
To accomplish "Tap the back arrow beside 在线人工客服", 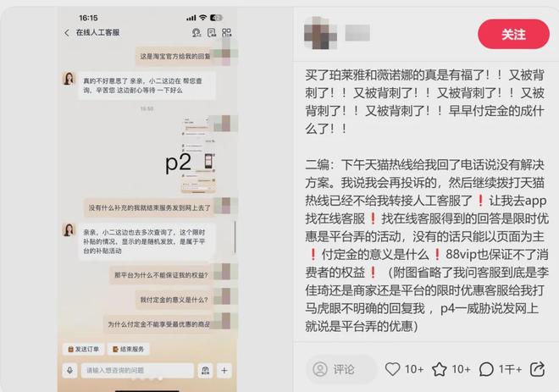I will [67, 33].
